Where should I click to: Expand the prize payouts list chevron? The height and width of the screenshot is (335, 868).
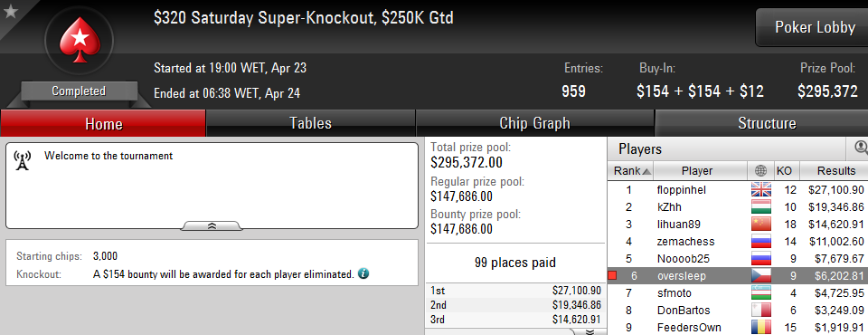click(x=590, y=331)
